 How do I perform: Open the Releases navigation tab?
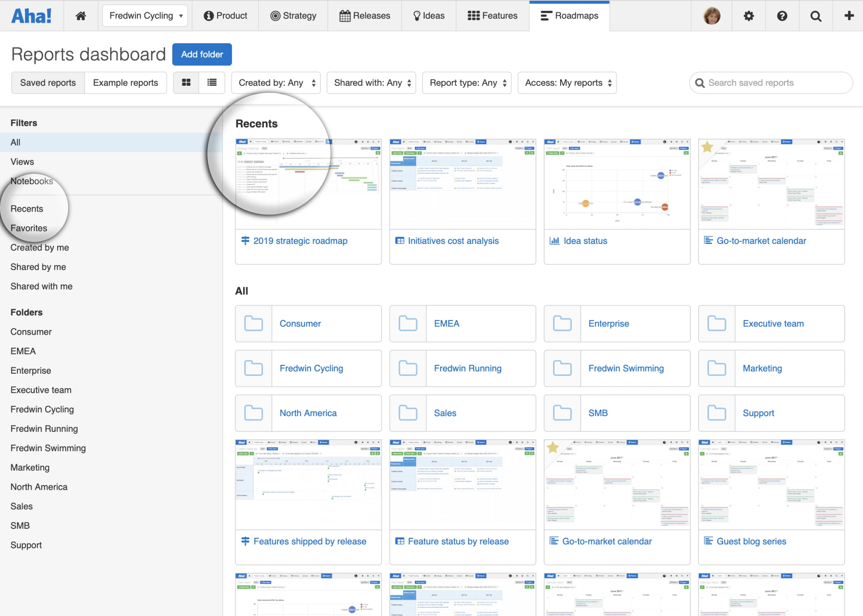(365, 16)
